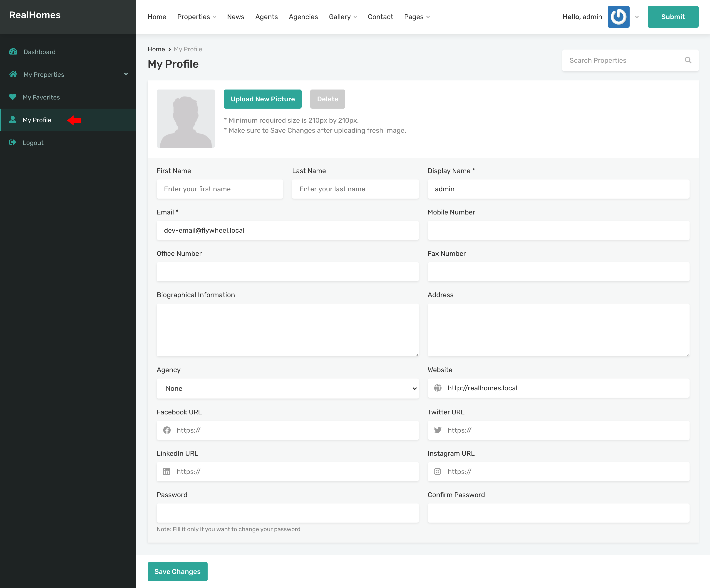The width and height of the screenshot is (710, 588).
Task: Click the search magnifier icon
Action: (x=688, y=60)
